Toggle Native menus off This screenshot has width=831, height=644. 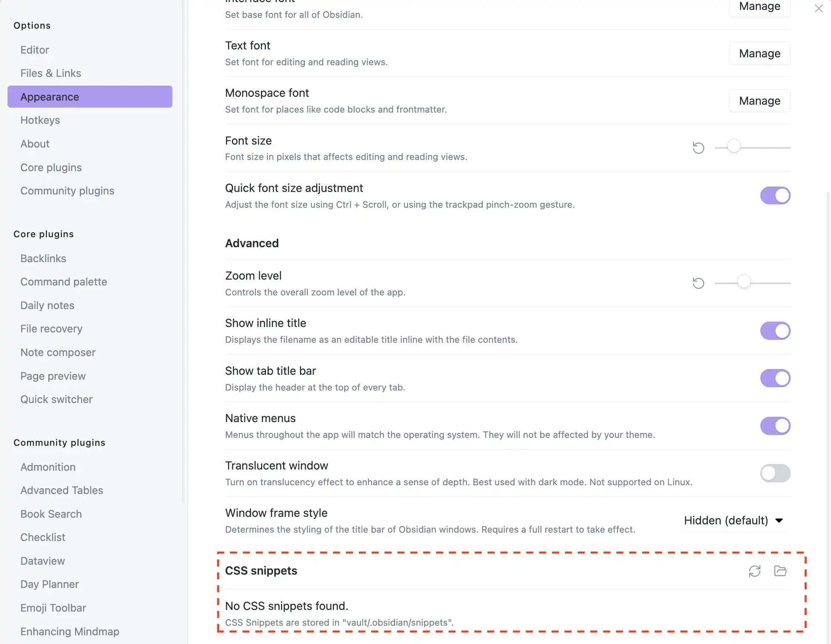pyautogui.click(x=775, y=426)
